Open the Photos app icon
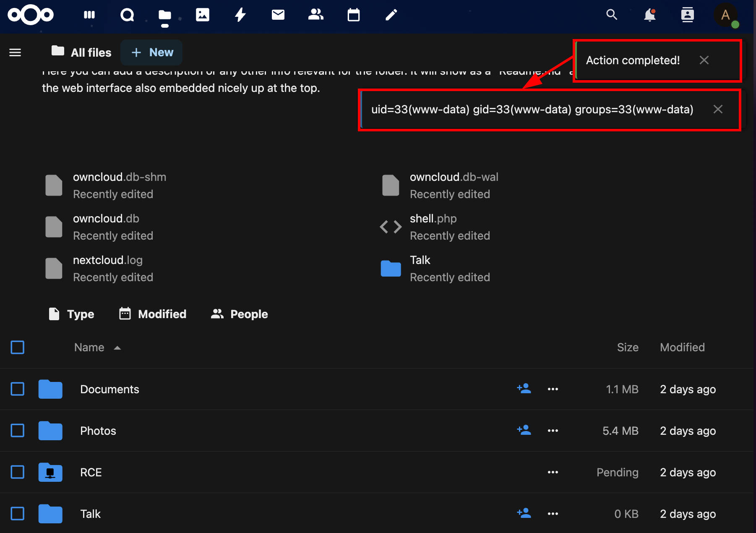Image resolution: width=756 pixels, height=533 pixels. (203, 15)
